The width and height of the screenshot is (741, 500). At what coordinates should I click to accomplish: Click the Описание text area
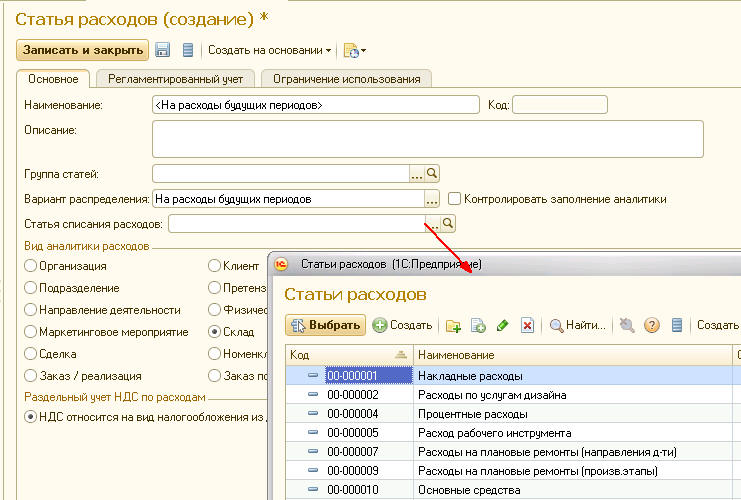[428, 139]
